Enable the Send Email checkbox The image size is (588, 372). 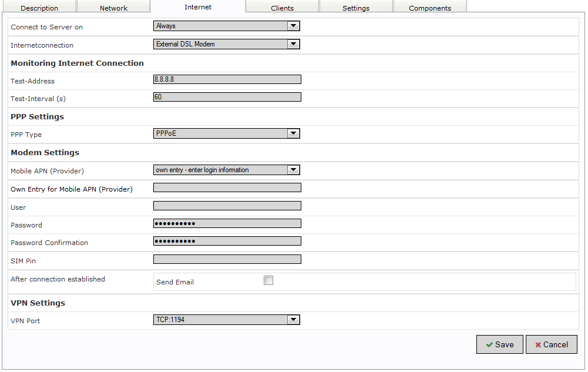coord(268,281)
